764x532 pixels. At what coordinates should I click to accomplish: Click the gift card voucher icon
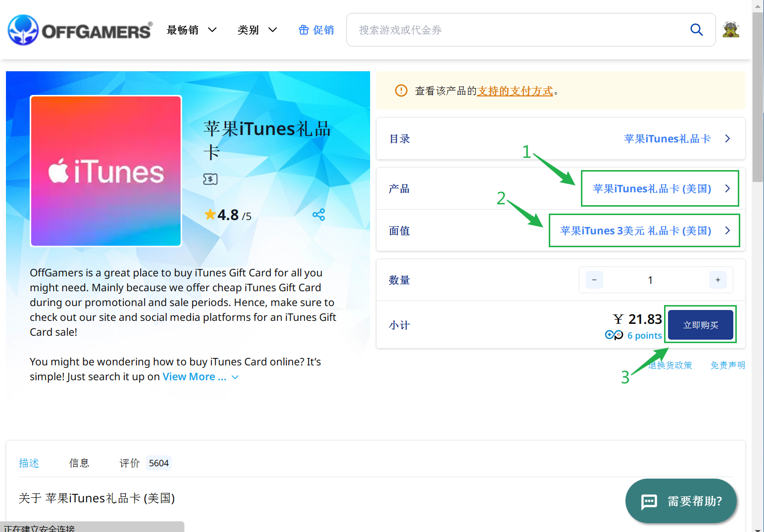[210, 179]
